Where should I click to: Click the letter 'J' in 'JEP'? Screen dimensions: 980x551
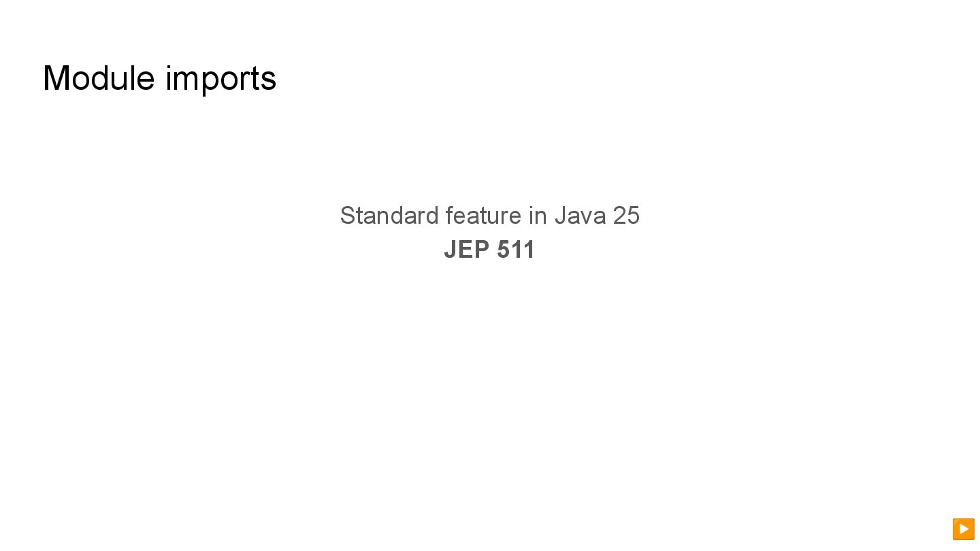449,250
